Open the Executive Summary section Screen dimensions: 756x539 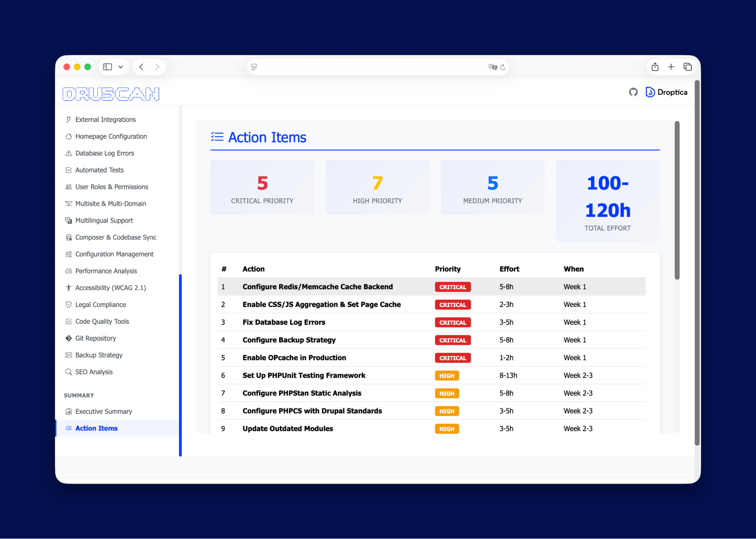[x=103, y=411]
